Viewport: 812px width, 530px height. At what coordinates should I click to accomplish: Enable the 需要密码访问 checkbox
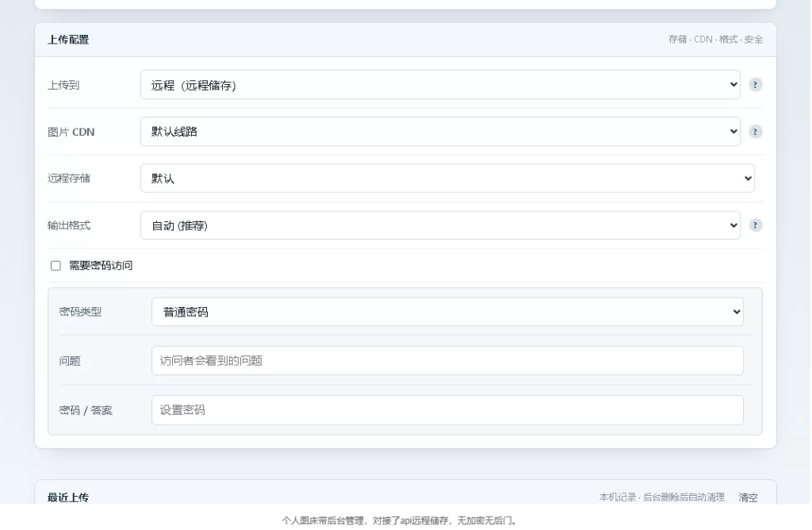(x=56, y=266)
